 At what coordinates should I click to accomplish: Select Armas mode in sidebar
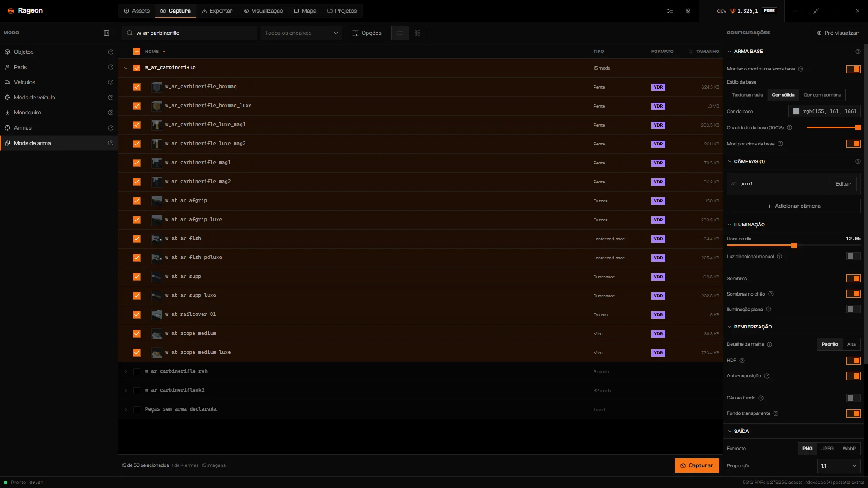point(59,128)
